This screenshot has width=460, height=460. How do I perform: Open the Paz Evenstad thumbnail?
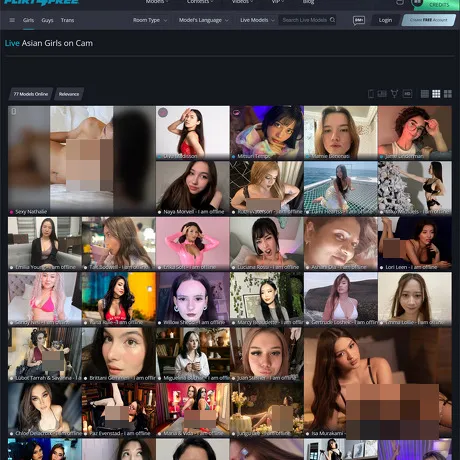point(119,410)
